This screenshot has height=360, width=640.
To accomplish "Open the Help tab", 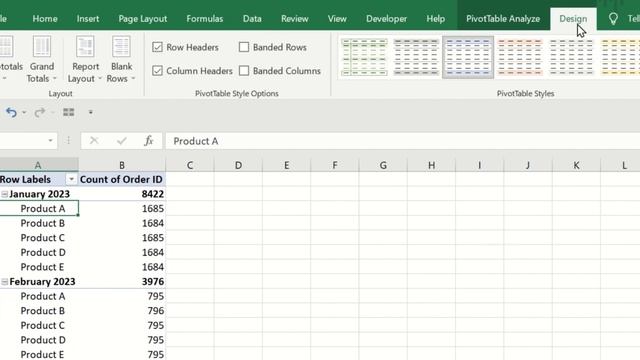I will coord(436,19).
